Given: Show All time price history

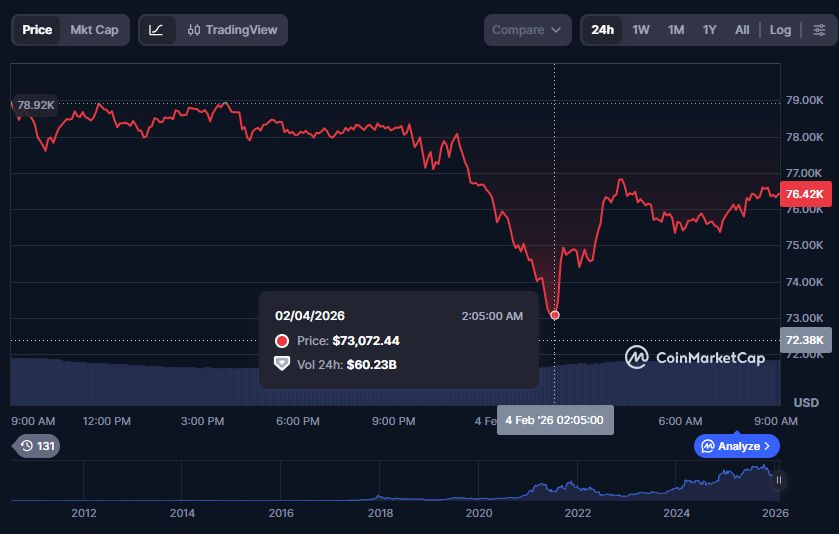Looking at the screenshot, I should pyautogui.click(x=742, y=30).
